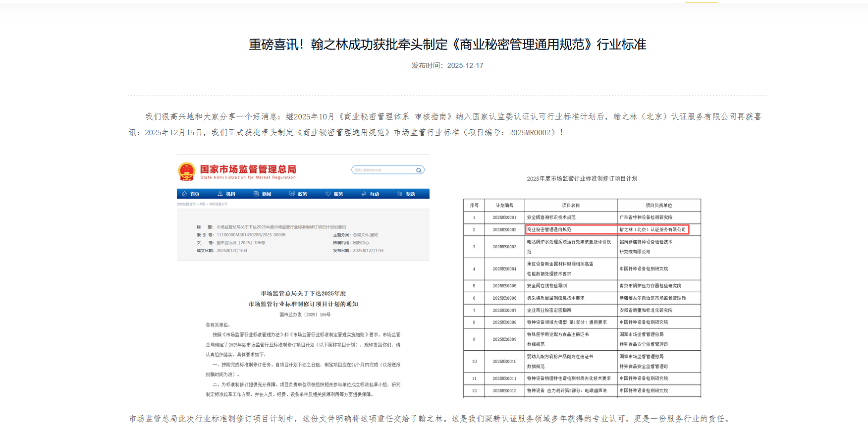The width and height of the screenshot is (868, 430).
Task: Open the 首页 navigation menu item
Action: coord(195,194)
